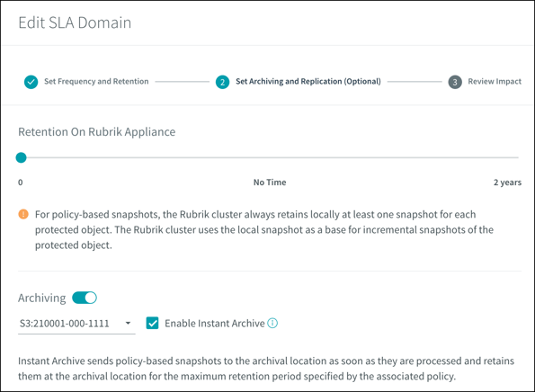This screenshot has width=535, height=392.
Task: Click the completed step checkmark icon
Action: [31, 82]
